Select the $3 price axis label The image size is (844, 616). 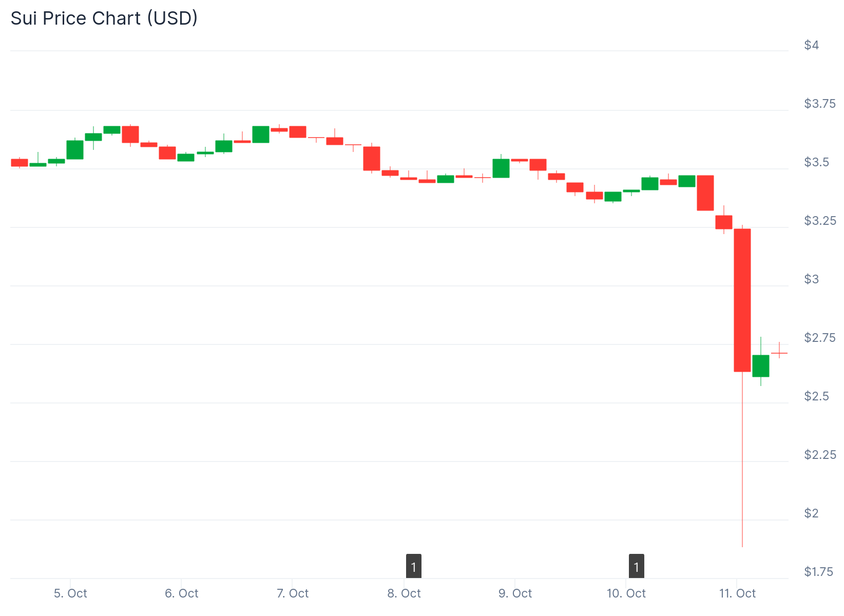tap(811, 279)
